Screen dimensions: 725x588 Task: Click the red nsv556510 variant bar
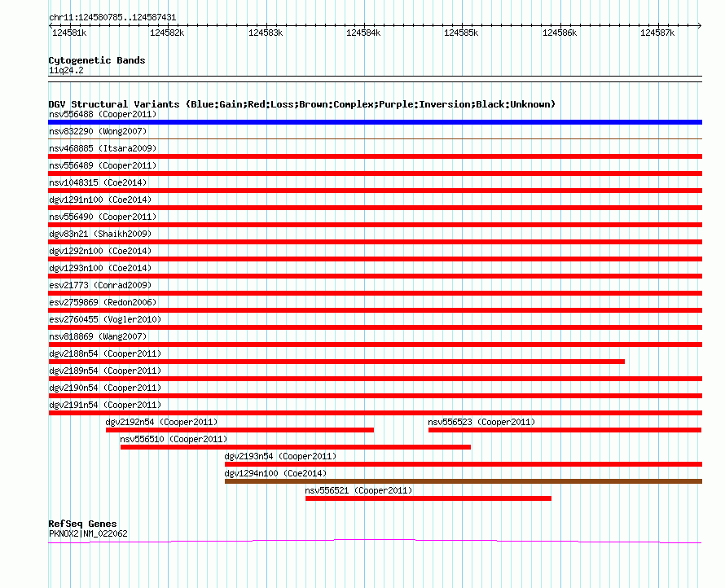(296, 447)
